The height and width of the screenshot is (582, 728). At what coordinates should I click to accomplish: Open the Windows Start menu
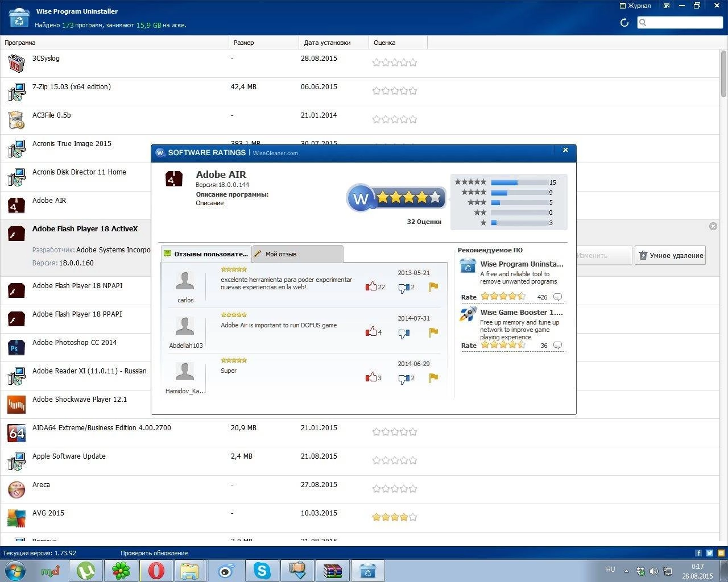tap(15, 570)
